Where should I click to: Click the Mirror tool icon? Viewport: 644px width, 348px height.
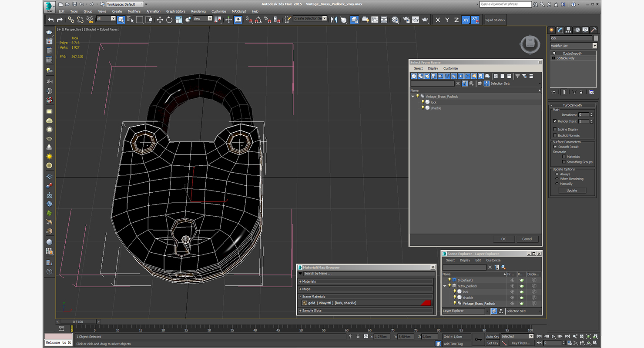(334, 20)
